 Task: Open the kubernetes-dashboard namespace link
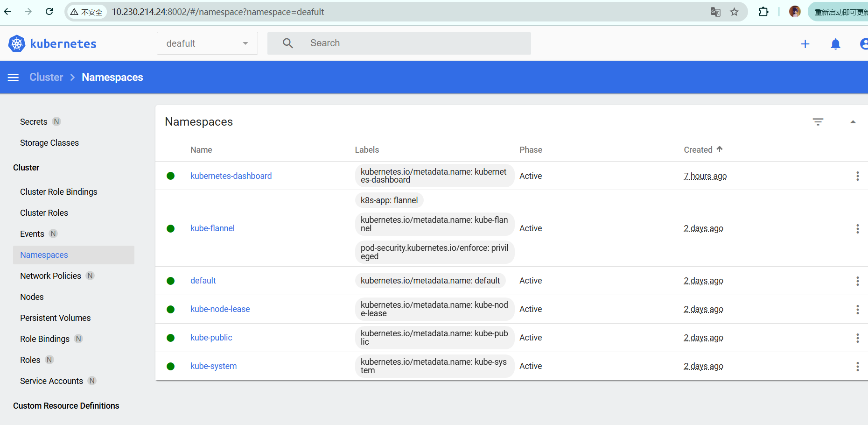point(231,176)
